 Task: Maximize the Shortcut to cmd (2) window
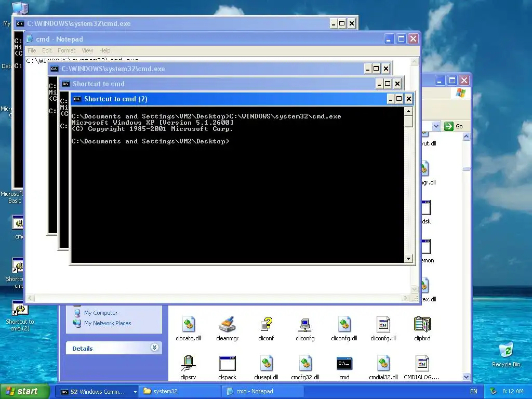point(399,99)
